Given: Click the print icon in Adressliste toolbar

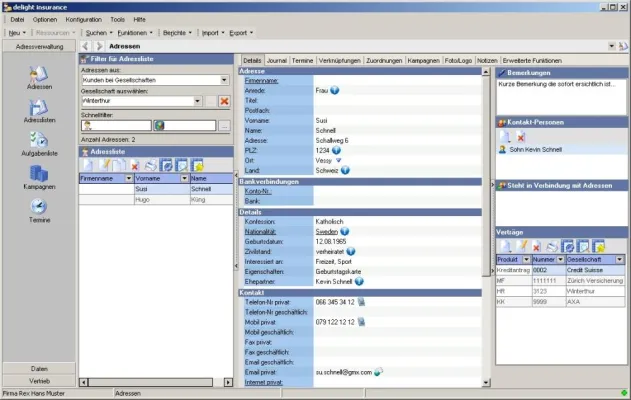Looking at the screenshot, I should click(x=150, y=164).
